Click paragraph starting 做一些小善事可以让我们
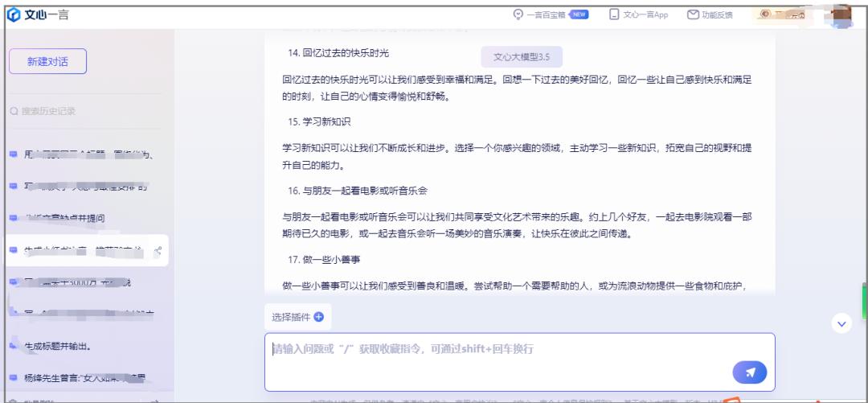868x403 pixels. click(x=515, y=286)
